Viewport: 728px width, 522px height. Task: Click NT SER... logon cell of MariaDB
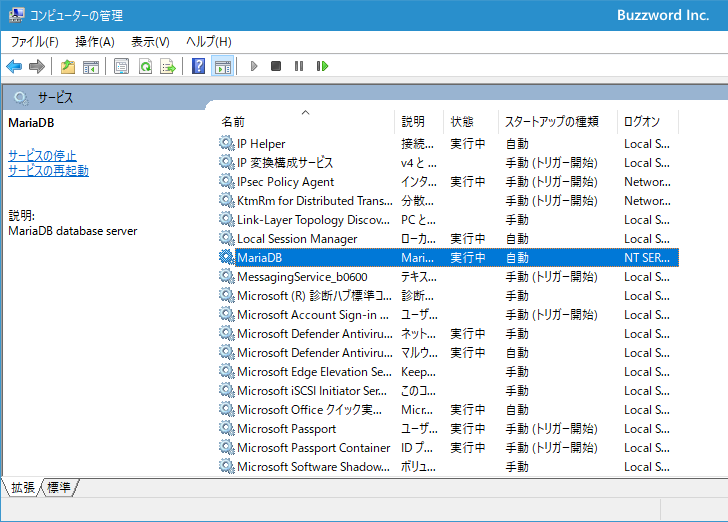[x=647, y=258]
